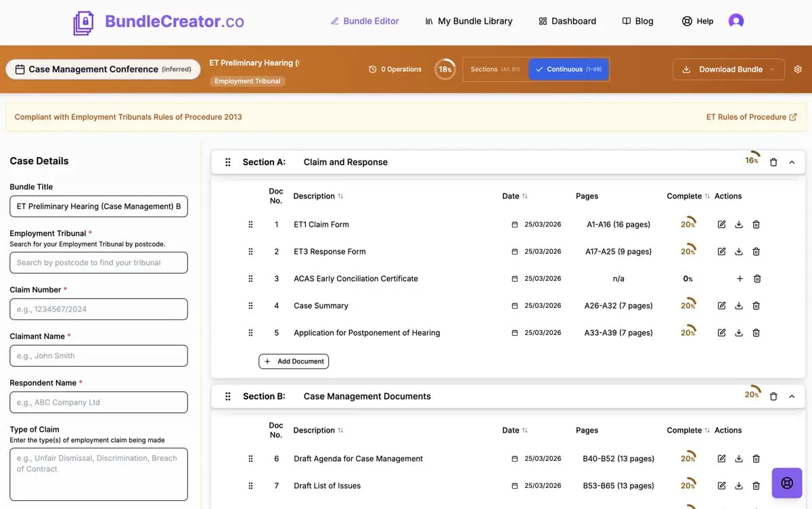
Task: Click the purple support chat widget
Action: click(787, 483)
